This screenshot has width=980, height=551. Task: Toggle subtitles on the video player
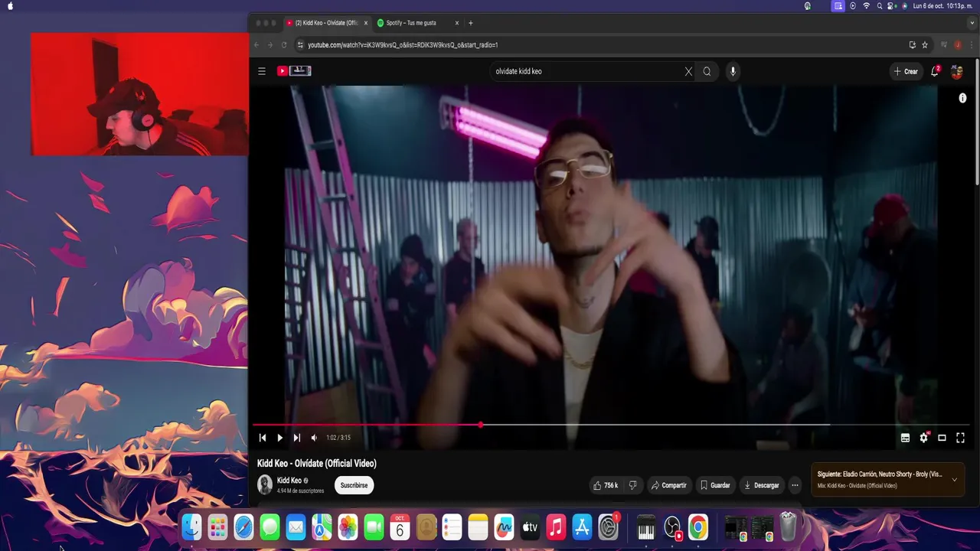pyautogui.click(x=905, y=438)
